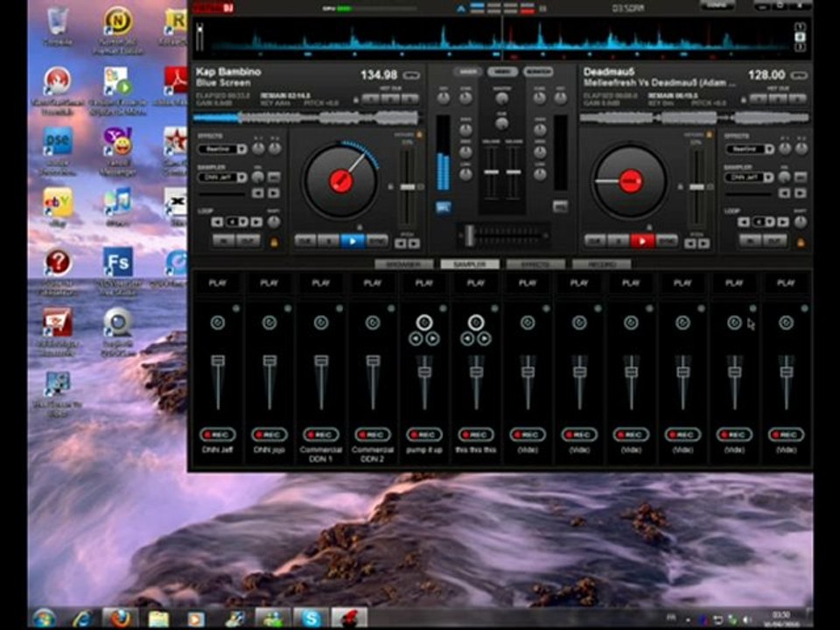Click the right deck pause button
This screenshot has width=840, height=630.
click(x=619, y=241)
